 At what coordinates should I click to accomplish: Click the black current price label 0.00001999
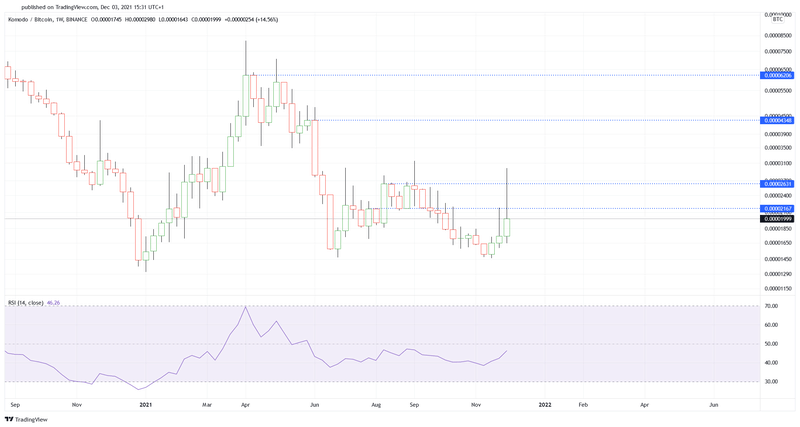point(777,218)
